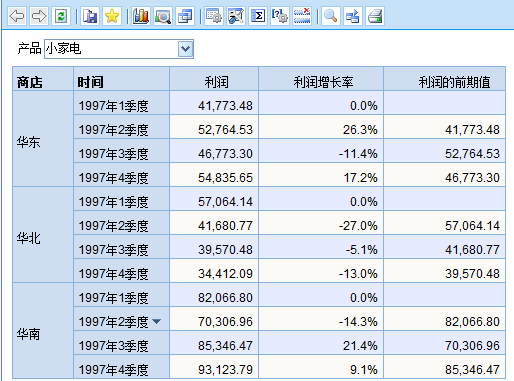Click the forward arrow toolbar icon
Screen dimensions: 514x381
click(x=39, y=16)
